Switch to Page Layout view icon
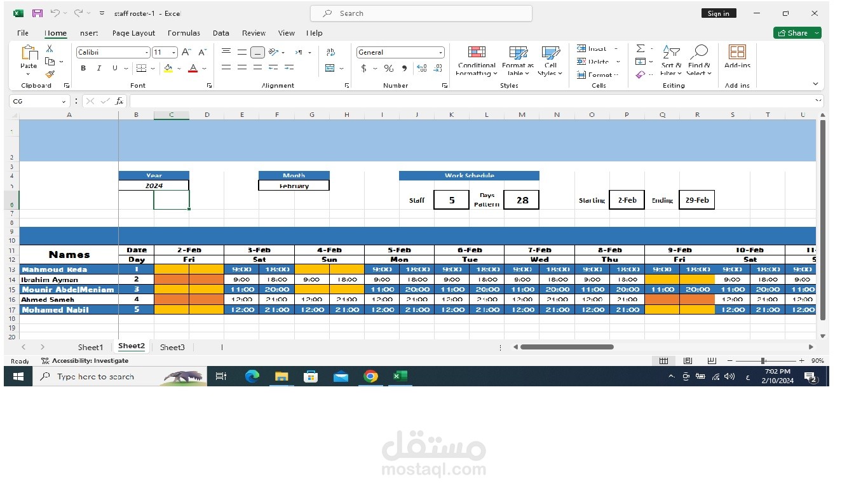Viewport: 868px width, 488px height. click(x=688, y=360)
